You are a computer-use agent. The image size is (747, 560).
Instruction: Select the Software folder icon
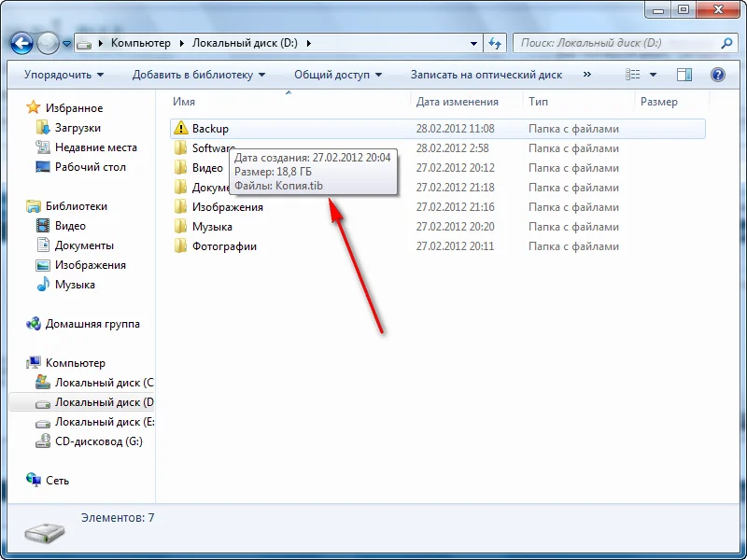180,148
